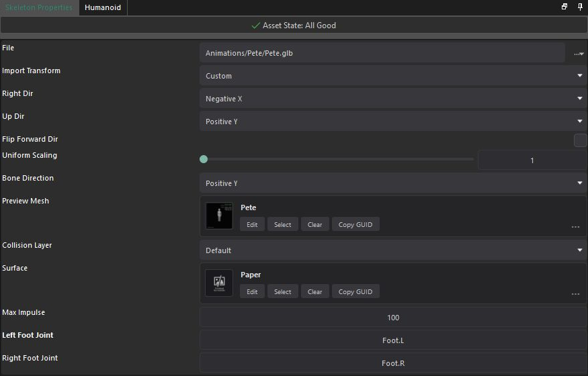Open more options for Preview Mesh Pete
The image size is (588, 376).
point(576,226)
